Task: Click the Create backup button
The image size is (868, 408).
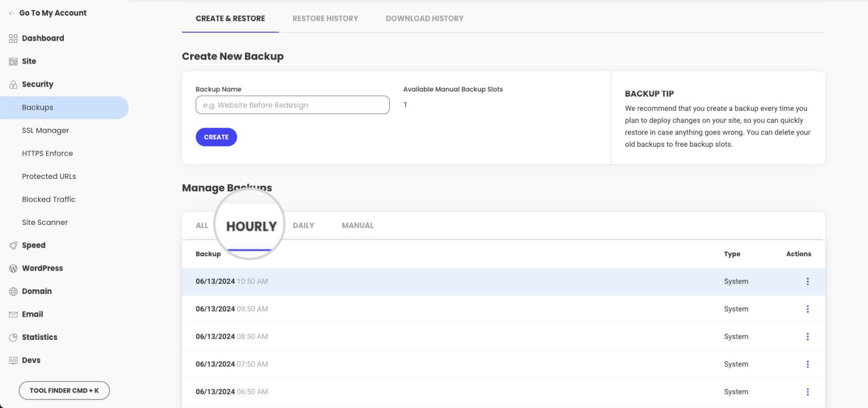Action: (x=216, y=137)
